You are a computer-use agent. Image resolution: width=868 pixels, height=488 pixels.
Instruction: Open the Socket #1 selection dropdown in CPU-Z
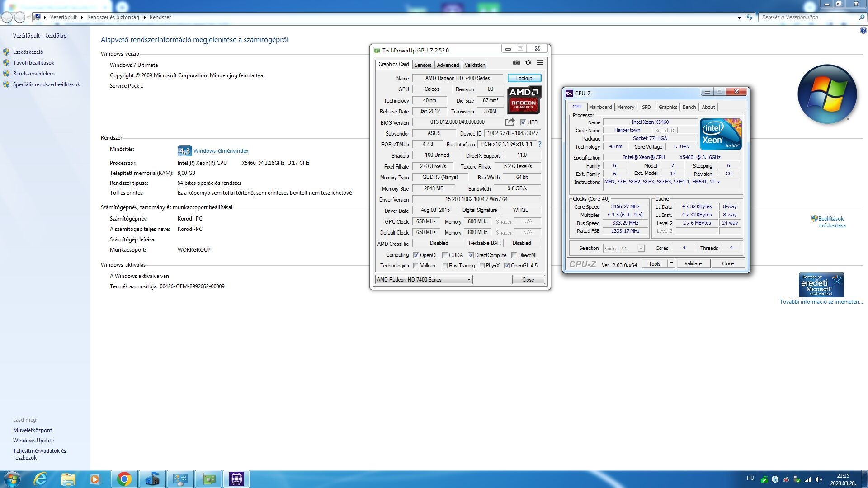(x=623, y=249)
